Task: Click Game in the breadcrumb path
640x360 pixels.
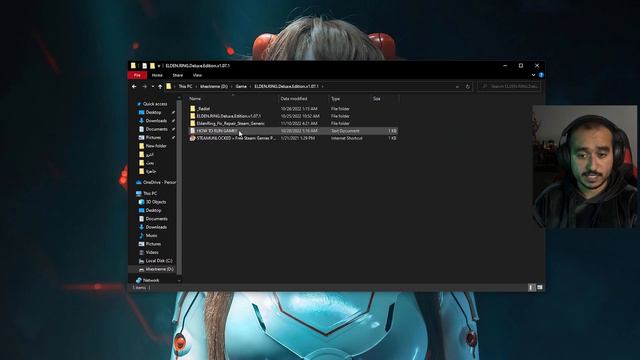Action: [241, 87]
